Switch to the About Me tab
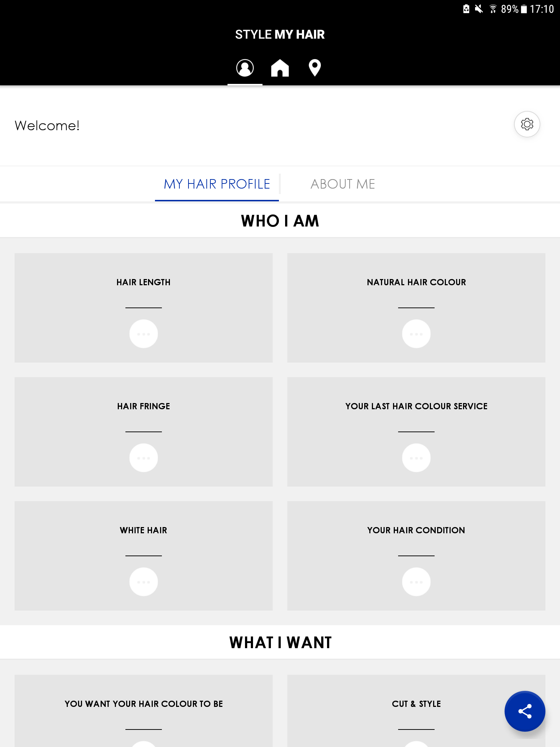The height and width of the screenshot is (747, 560). (x=342, y=184)
